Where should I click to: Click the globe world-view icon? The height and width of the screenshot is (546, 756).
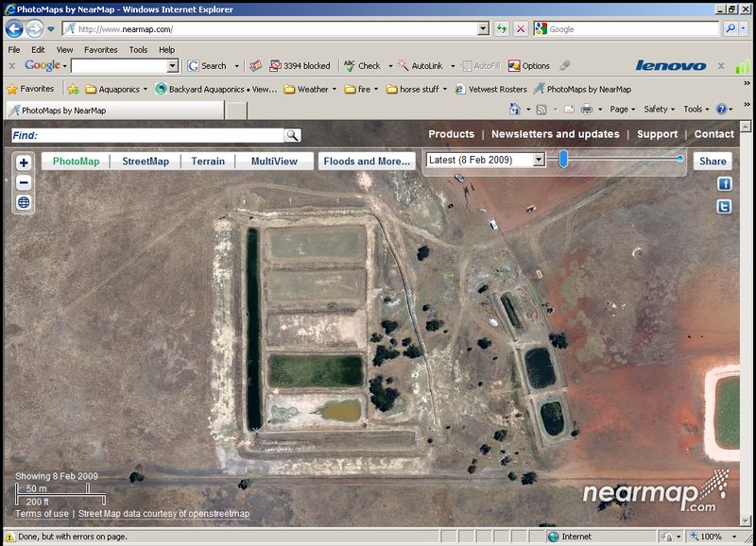24,202
